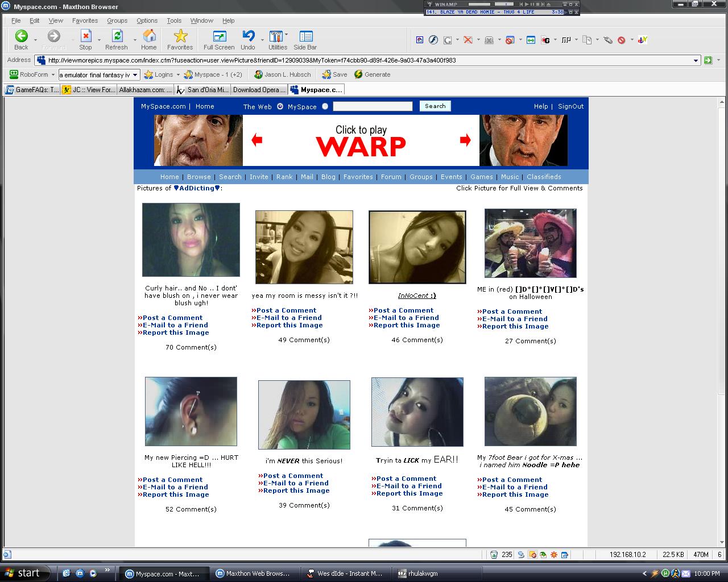
Task: Expand the address bar URL dropdown
Action: point(696,61)
